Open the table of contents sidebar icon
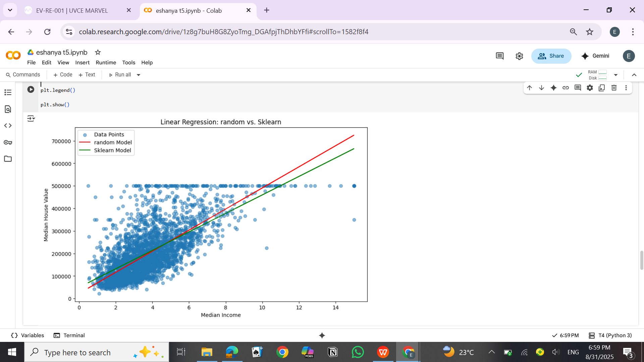 click(8, 92)
